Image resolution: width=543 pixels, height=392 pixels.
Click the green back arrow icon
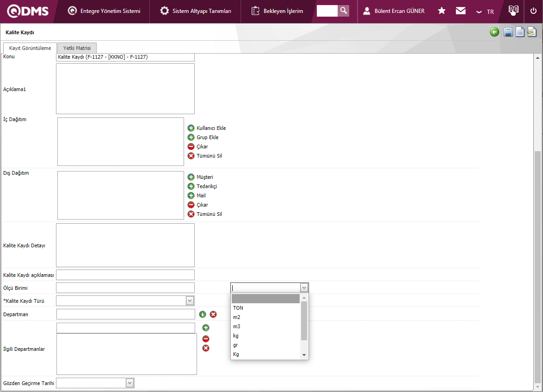(494, 32)
